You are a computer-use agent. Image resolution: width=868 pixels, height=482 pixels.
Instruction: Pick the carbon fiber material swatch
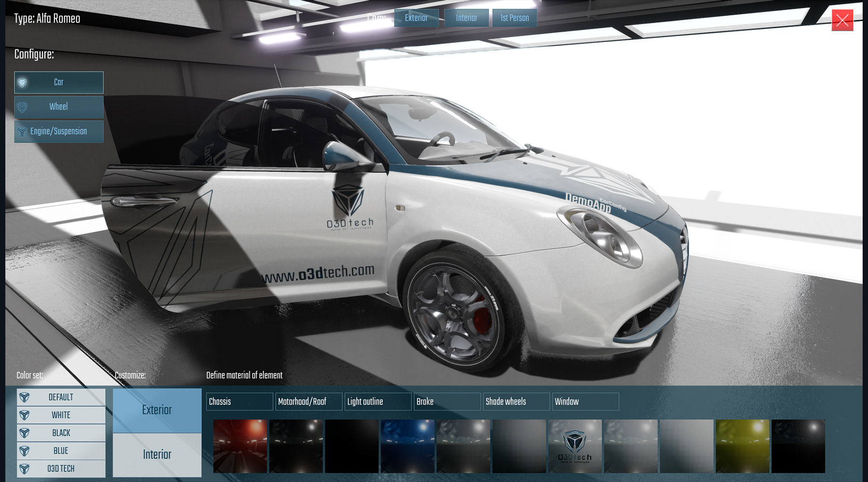click(799, 446)
